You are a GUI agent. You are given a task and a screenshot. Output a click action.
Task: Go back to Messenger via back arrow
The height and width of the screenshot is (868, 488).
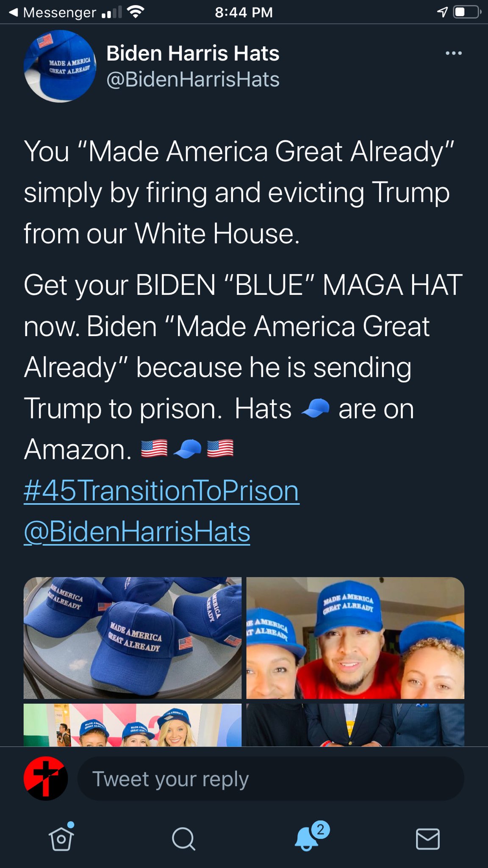(x=53, y=12)
